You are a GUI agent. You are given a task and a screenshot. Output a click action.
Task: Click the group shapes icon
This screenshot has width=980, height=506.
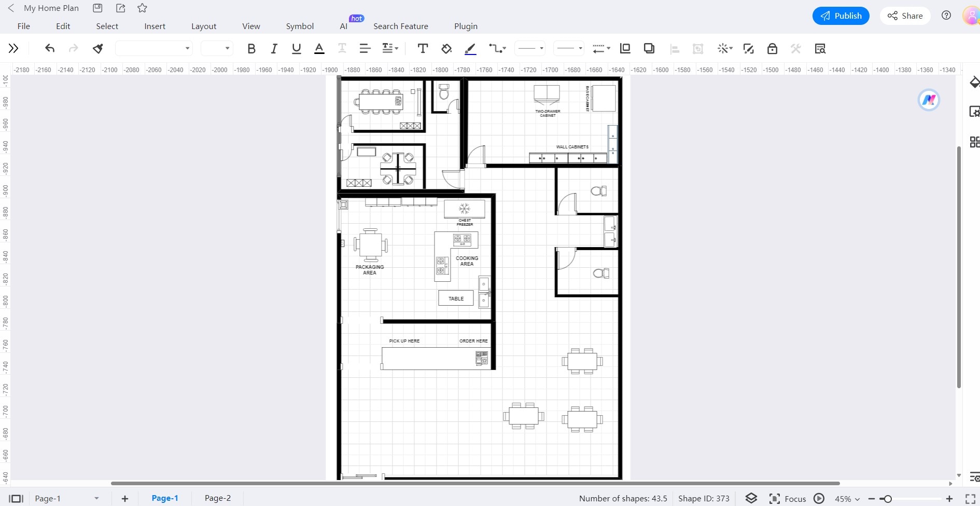click(x=698, y=49)
